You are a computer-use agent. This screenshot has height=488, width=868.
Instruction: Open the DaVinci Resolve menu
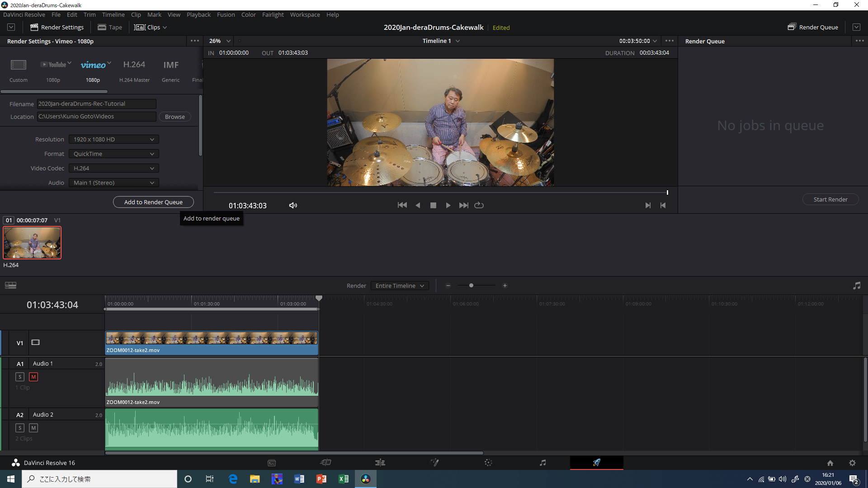pyautogui.click(x=24, y=14)
